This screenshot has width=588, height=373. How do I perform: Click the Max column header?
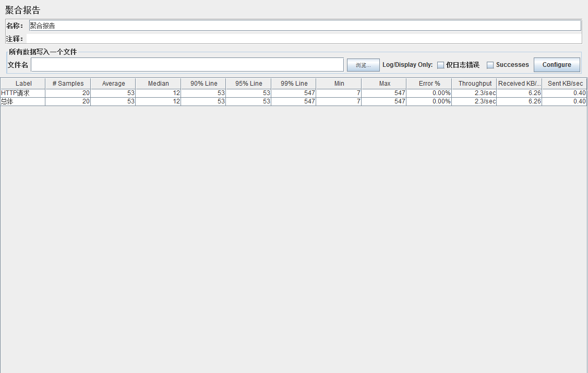(x=384, y=84)
